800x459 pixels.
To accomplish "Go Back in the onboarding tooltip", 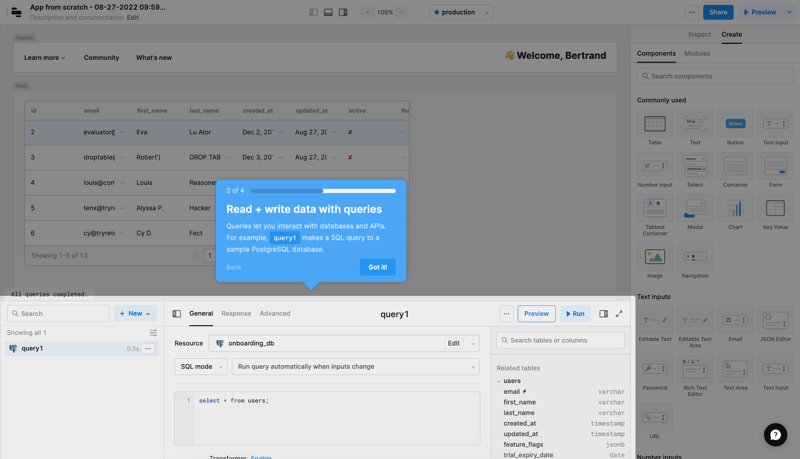I will [x=234, y=267].
